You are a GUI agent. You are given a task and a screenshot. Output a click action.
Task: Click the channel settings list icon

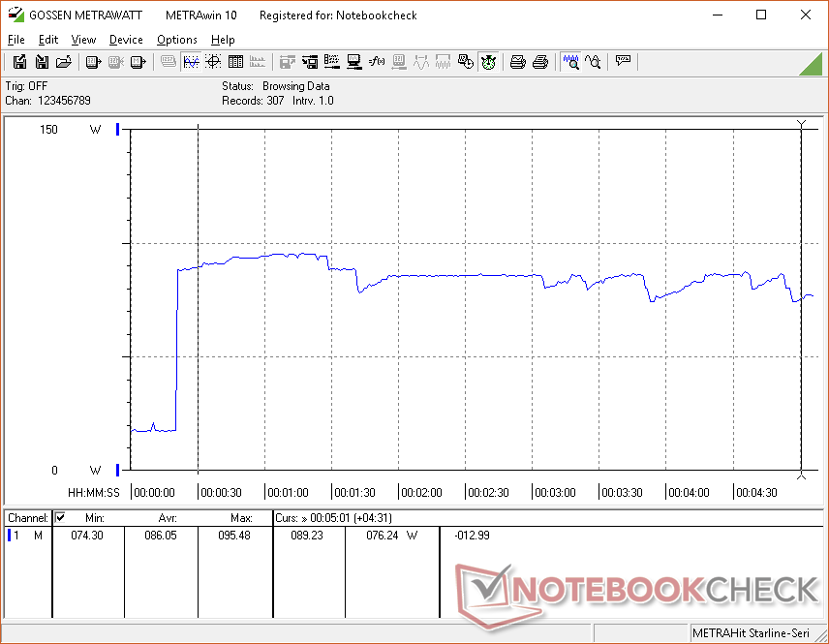click(x=331, y=62)
